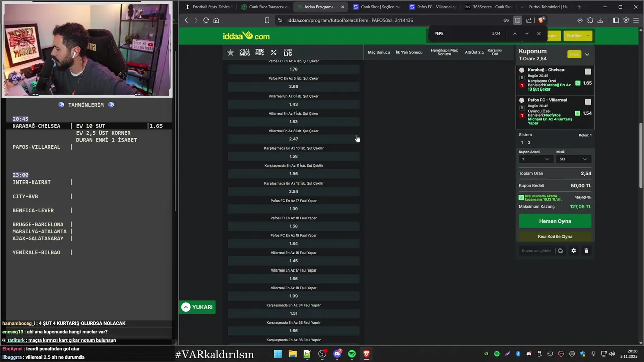
Task: Open a new browser tab
Action: 579,7
